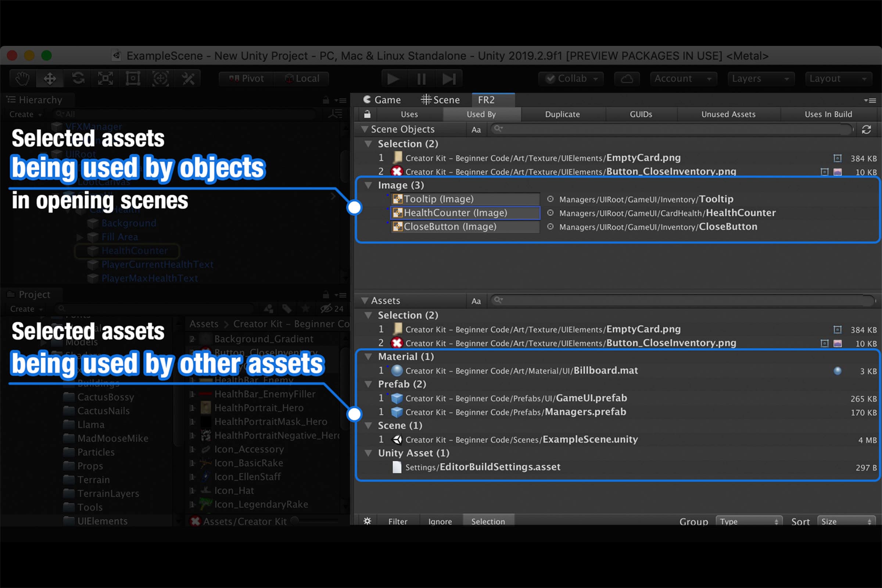Click the cloud services icon
This screenshot has height=588, width=882.
click(x=627, y=79)
